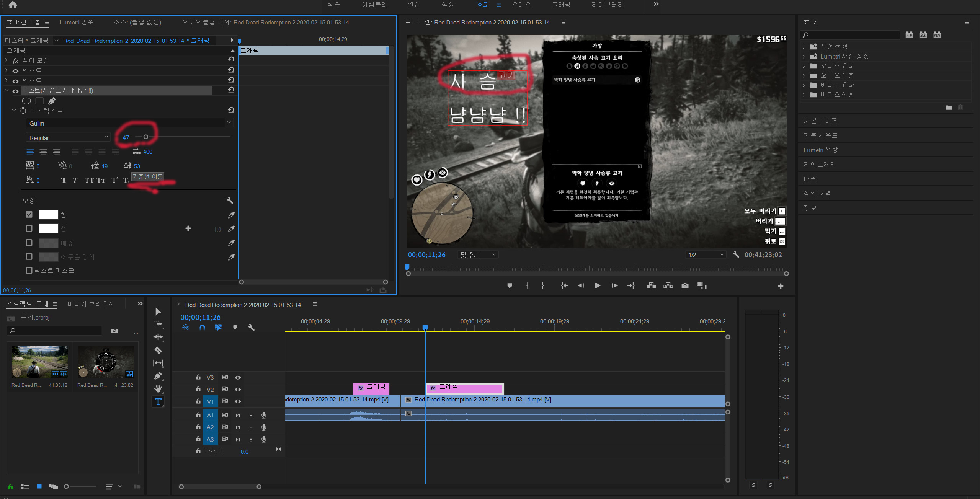Enable the 텍스트 마스크 checkbox
This screenshot has height=499, width=980.
(x=29, y=271)
